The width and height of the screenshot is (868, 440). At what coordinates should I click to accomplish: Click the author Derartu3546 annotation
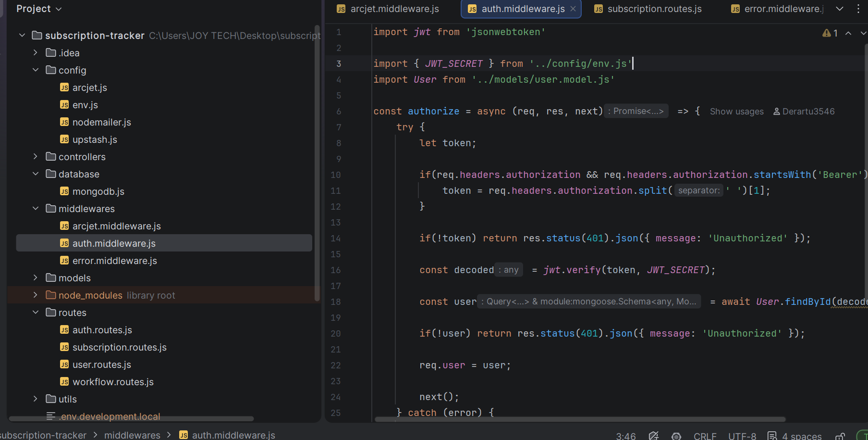click(804, 112)
